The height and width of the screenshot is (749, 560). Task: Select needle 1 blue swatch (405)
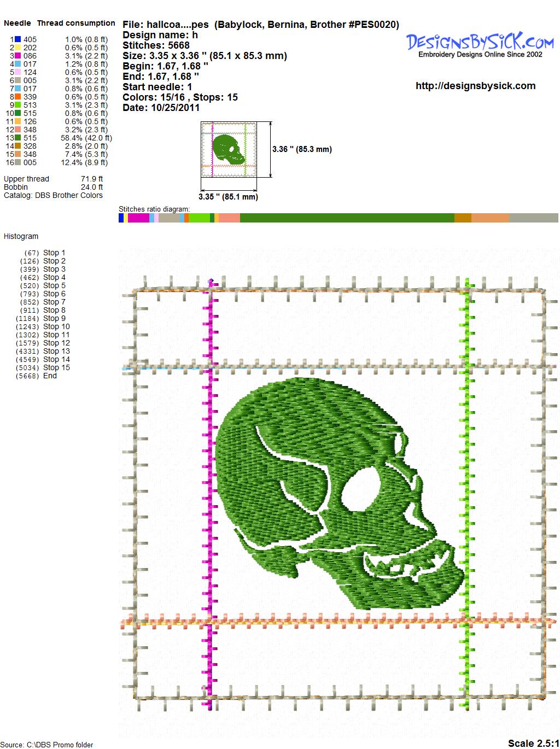tap(18, 39)
